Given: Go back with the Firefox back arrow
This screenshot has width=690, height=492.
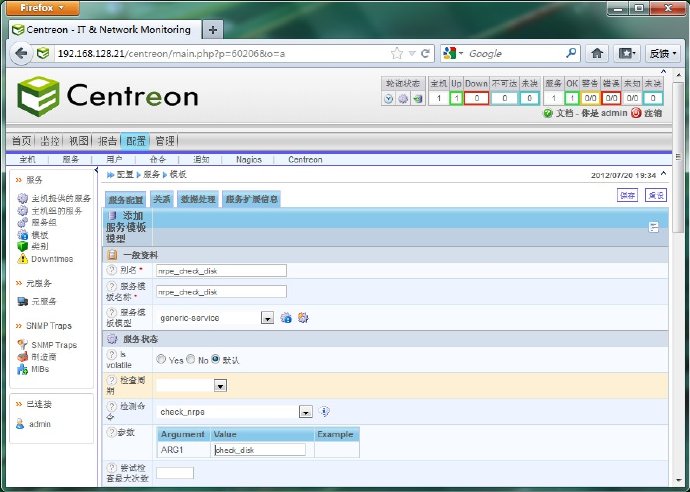Looking at the screenshot, I should pos(20,54).
